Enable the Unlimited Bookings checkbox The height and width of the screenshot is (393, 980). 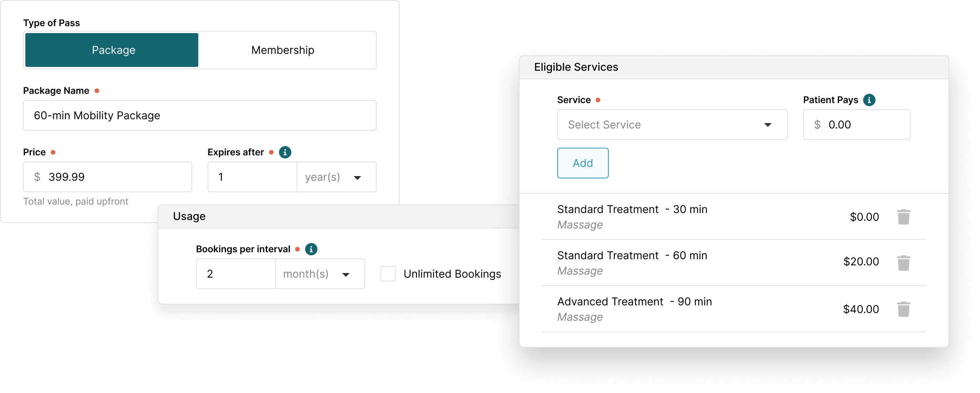pos(388,274)
